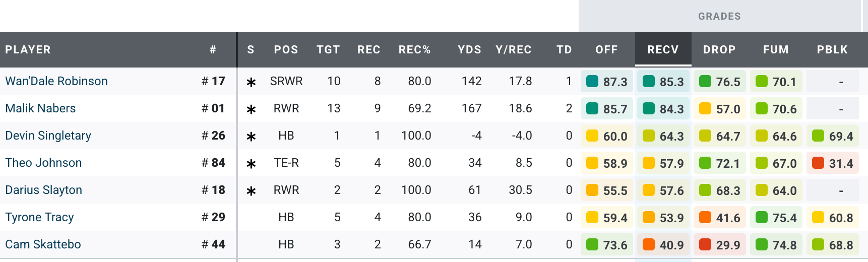Click Theo Johnson's red 31.4 PBLK grade
This screenshot has width=868, height=262.
[x=833, y=163]
